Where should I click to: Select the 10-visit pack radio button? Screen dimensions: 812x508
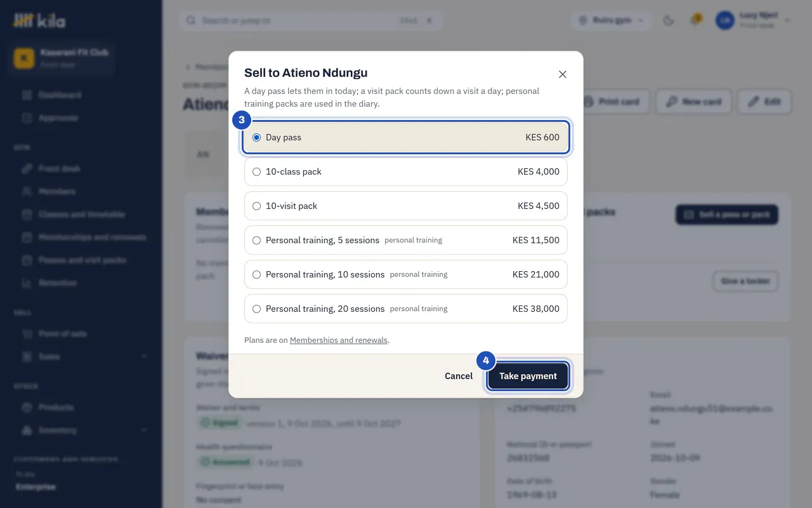(406, 206)
